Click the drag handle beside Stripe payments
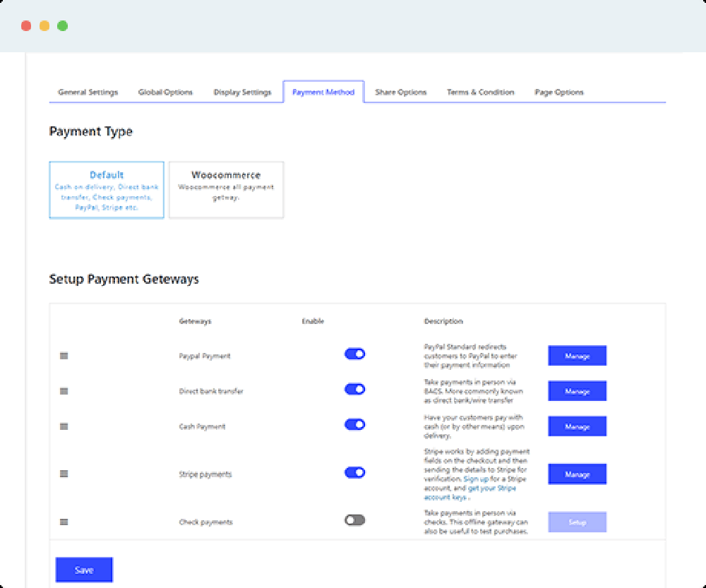 pyautogui.click(x=64, y=474)
